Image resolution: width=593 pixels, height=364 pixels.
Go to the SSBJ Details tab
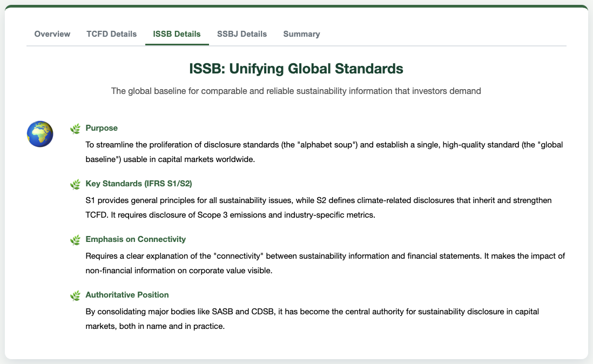242,34
